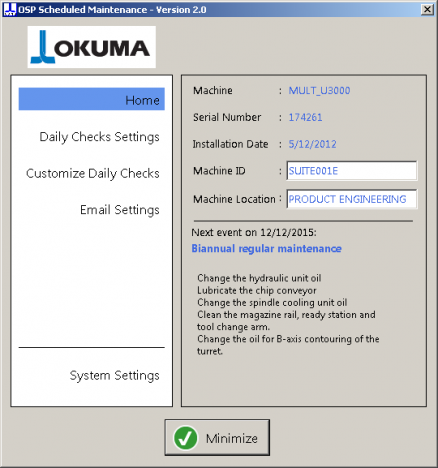Click the serial number 174261
The width and height of the screenshot is (438, 468).
click(305, 117)
